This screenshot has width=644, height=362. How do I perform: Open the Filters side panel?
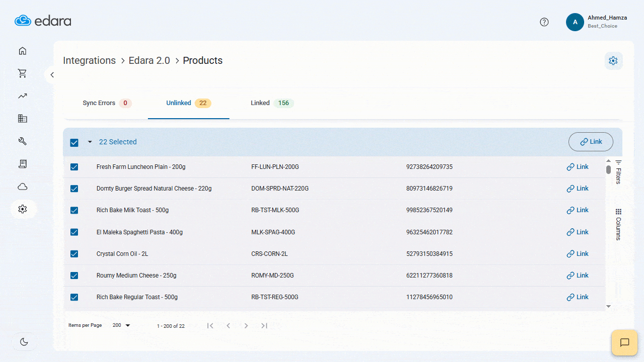[618, 172]
